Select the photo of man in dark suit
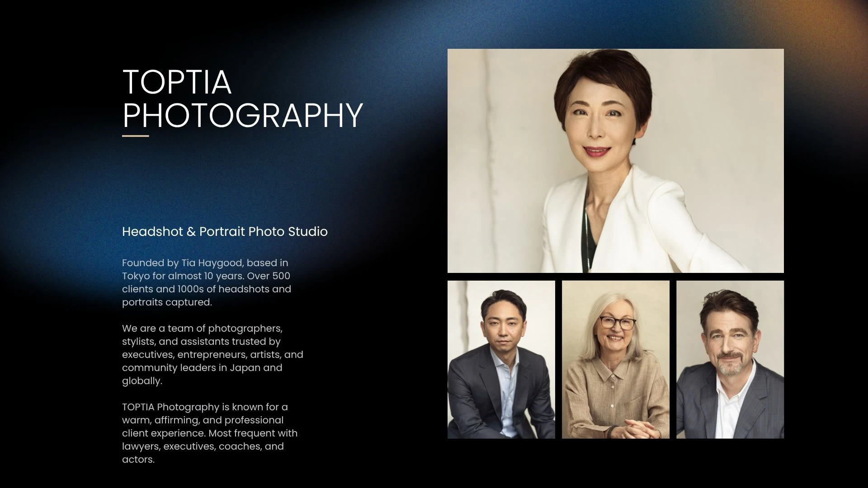This screenshot has height=488, width=868. coord(501,359)
